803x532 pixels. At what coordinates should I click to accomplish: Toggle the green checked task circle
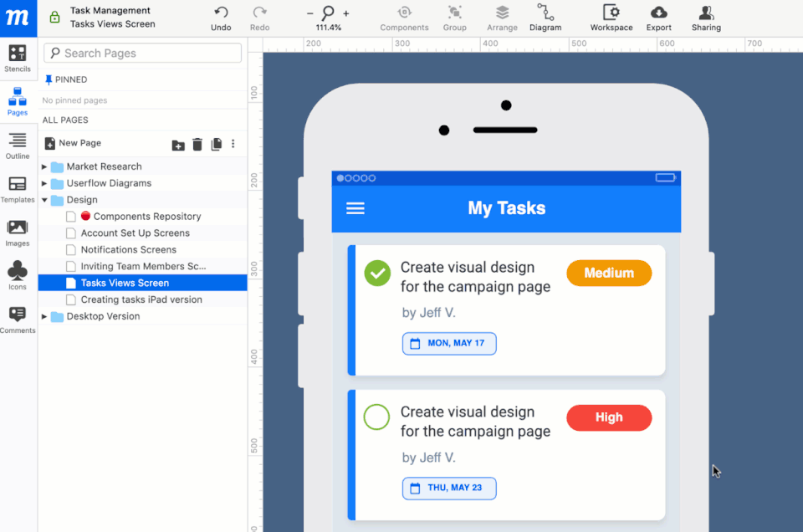tap(377, 273)
